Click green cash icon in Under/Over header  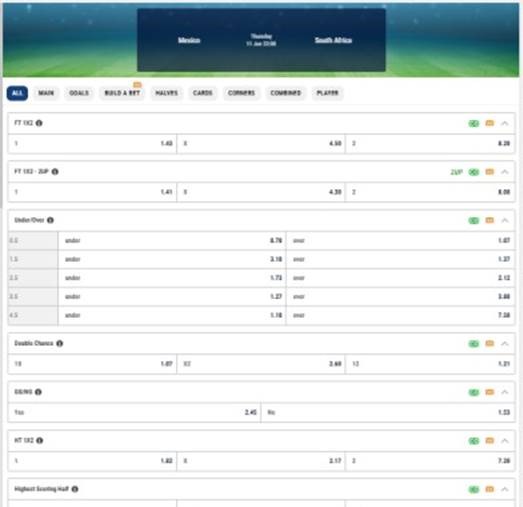point(474,220)
